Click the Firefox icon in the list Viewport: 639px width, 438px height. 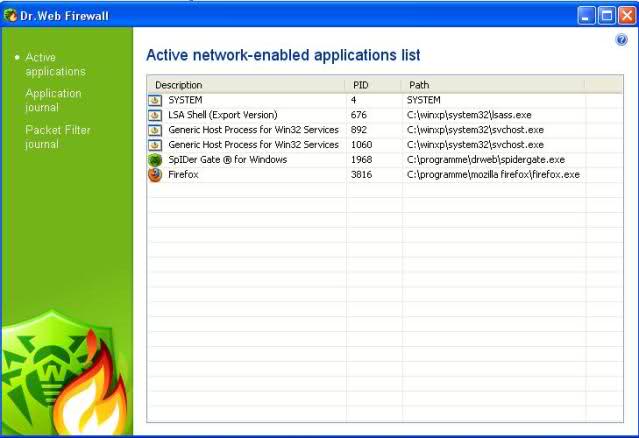click(x=155, y=175)
